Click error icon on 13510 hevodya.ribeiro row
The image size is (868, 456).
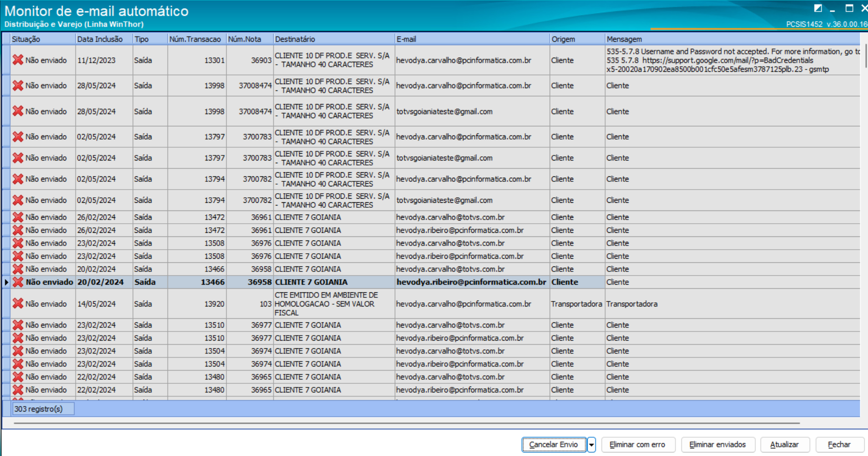[18, 338]
